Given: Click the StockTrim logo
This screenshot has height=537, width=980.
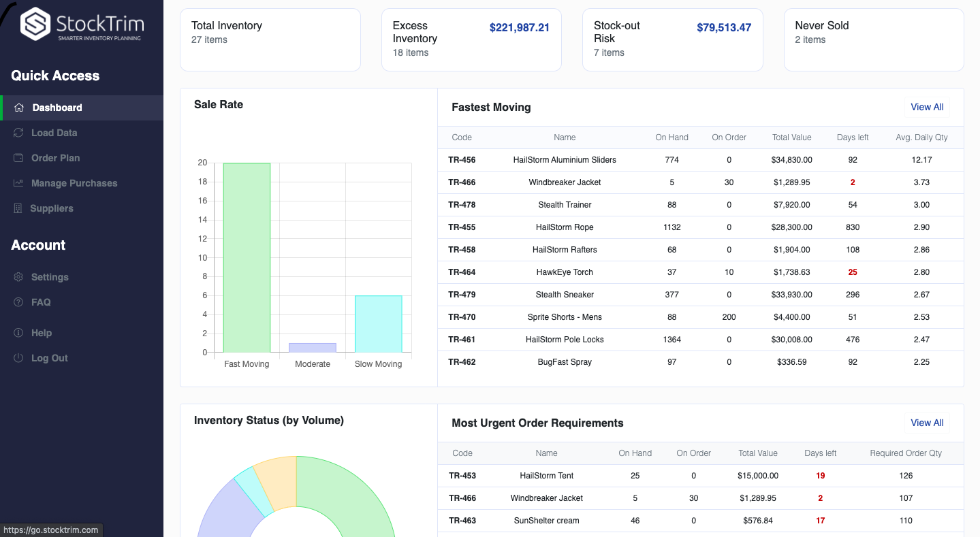Looking at the screenshot, I should click(x=81, y=26).
